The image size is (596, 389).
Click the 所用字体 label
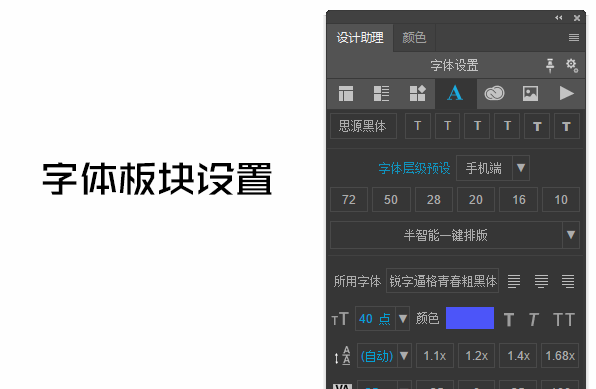point(357,281)
